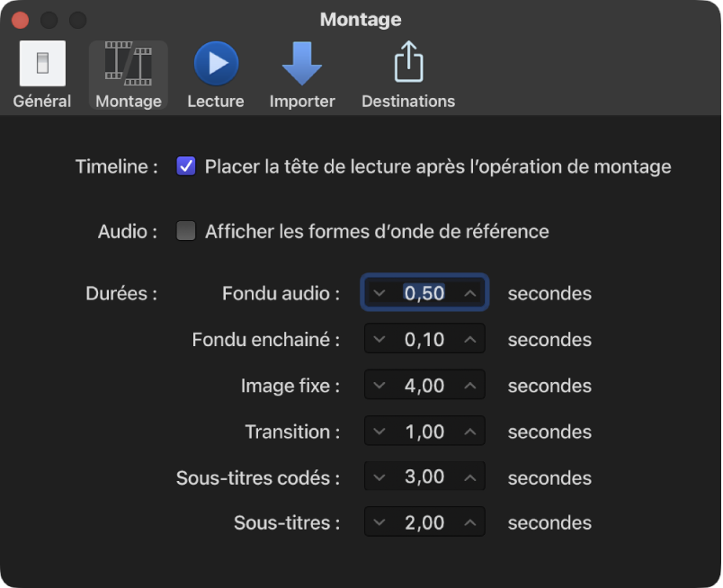
Task: Increase Sous-titres codés duration
Action: point(469,477)
